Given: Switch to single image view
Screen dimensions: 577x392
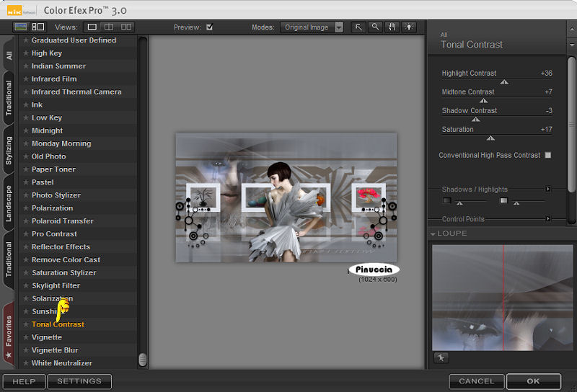Looking at the screenshot, I should coord(92,27).
